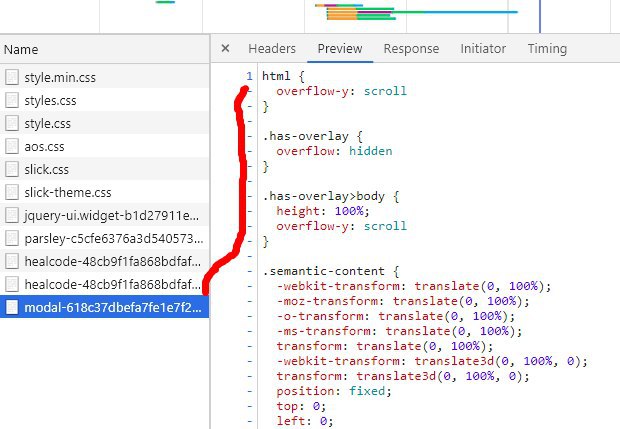This screenshot has height=429, width=620.
Task: Select the modal-618c37dbefa7fe1e7f2 request
Action: click(x=104, y=307)
